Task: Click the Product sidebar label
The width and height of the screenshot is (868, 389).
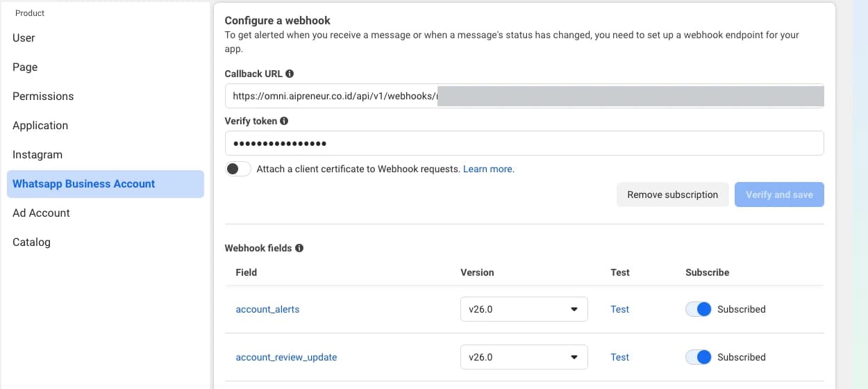Action: coord(30,13)
